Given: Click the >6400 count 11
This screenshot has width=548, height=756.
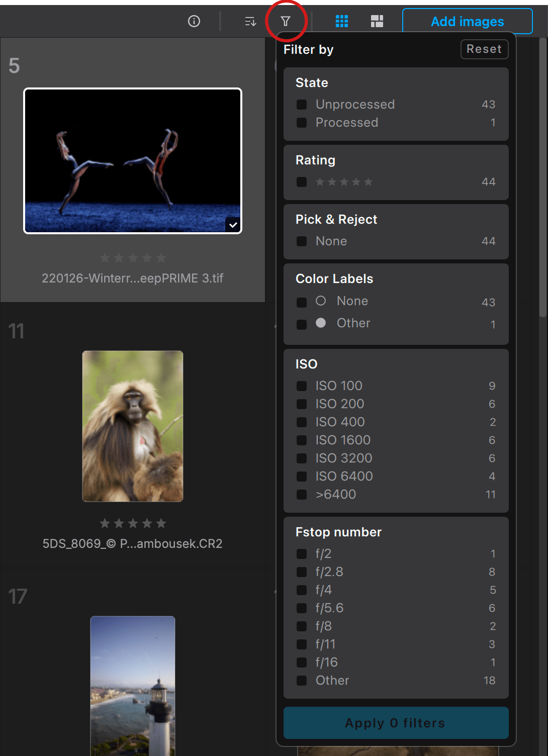Looking at the screenshot, I should 491,495.
